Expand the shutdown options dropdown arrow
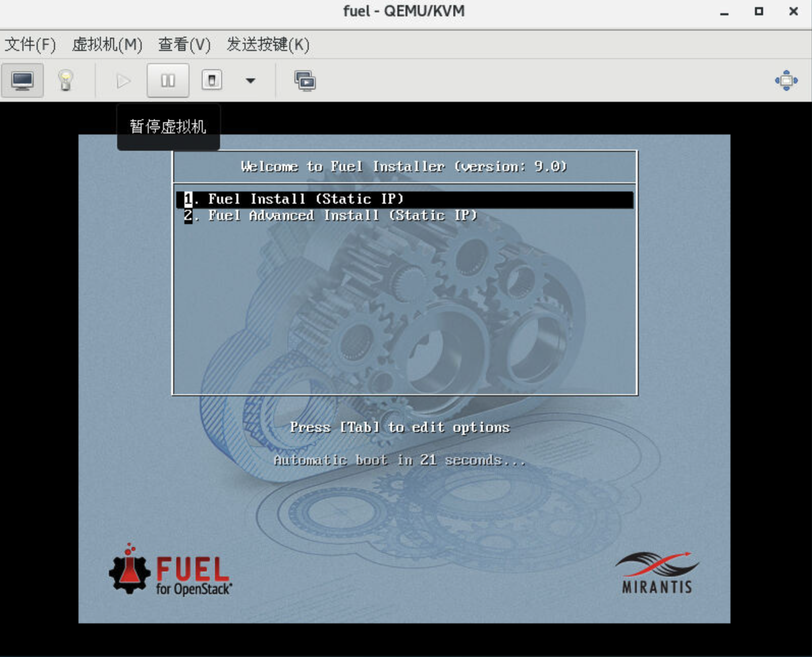 (x=250, y=80)
